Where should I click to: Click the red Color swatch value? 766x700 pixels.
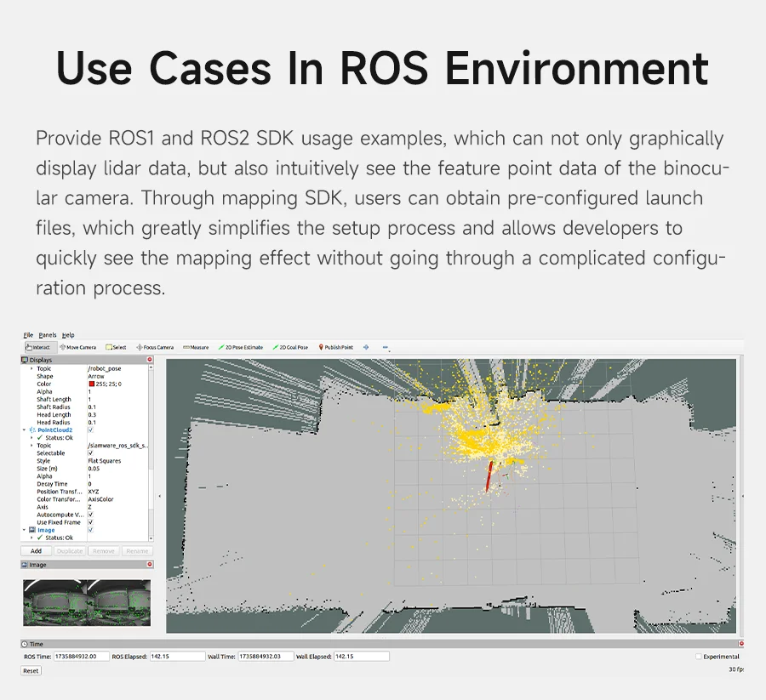(92, 384)
